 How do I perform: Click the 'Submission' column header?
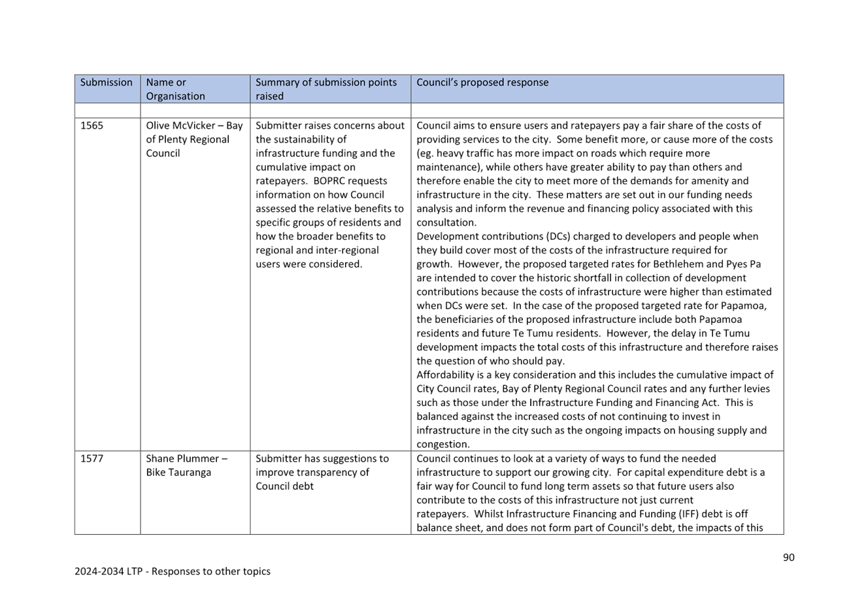tap(107, 89)
